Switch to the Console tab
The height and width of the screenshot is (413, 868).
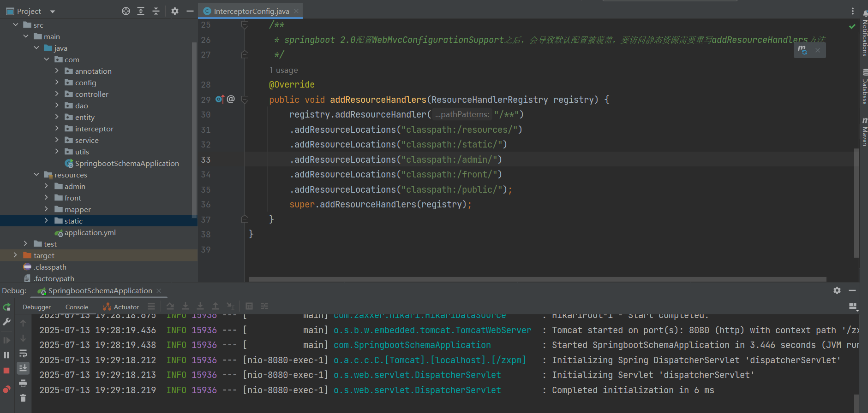point(77,307)
